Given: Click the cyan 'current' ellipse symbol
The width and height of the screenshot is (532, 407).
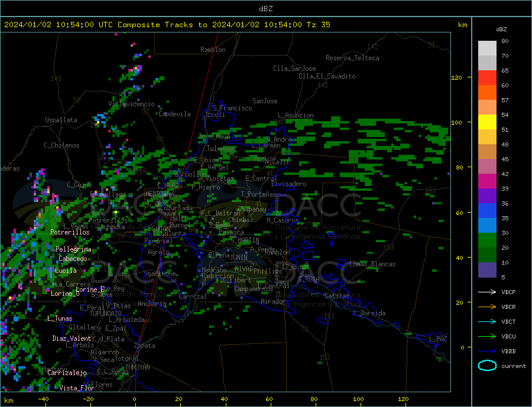Looking at the screenshot, I should click(x=487, y=366).
